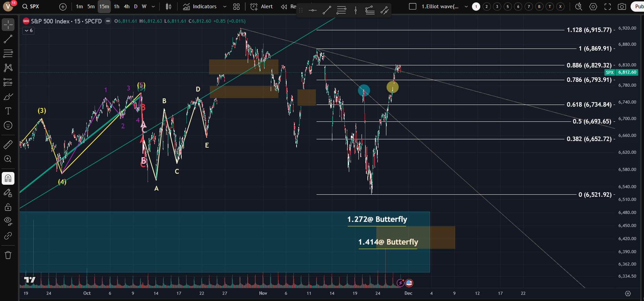The image size is (644, 301).
Task: Expand the time interval dropdown arrow
Action: (x=153, y=7)
